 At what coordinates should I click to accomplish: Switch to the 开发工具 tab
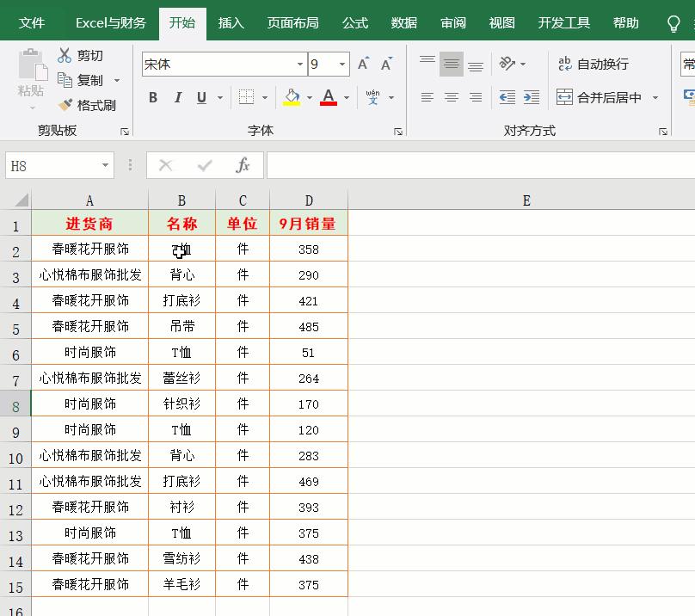(x=563, y=23)
